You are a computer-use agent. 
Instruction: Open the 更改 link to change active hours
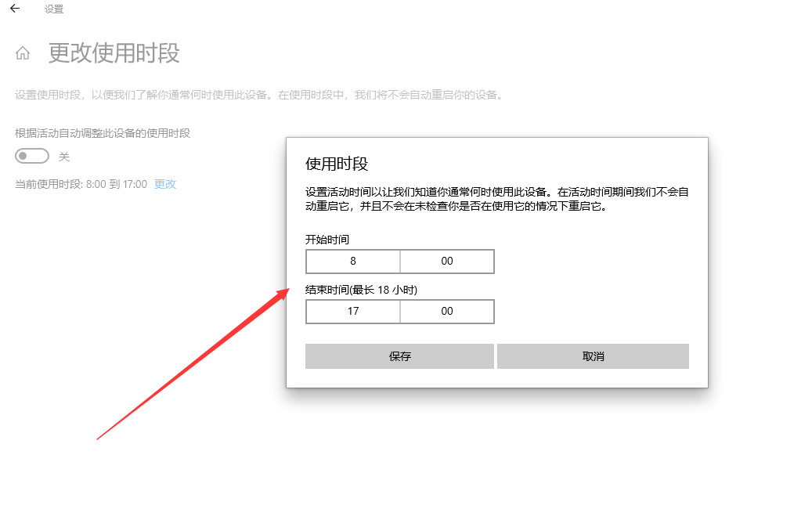point(164,183)
